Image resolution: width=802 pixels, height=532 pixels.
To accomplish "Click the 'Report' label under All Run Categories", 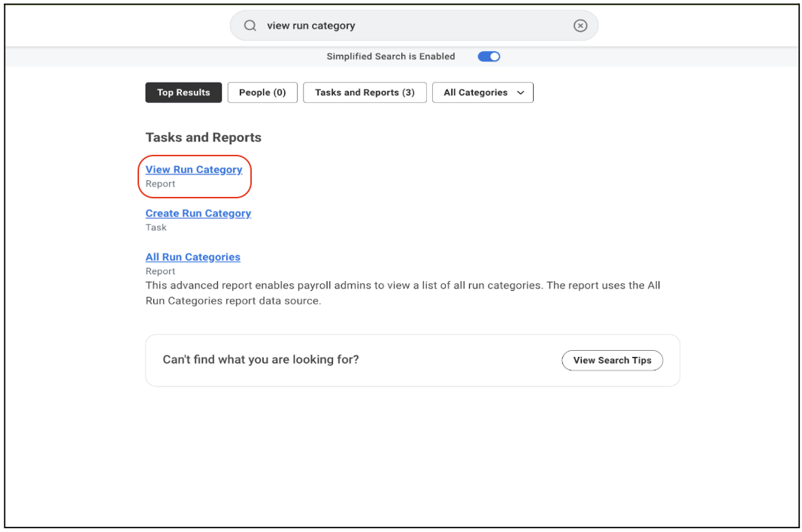I will point(161,271).
